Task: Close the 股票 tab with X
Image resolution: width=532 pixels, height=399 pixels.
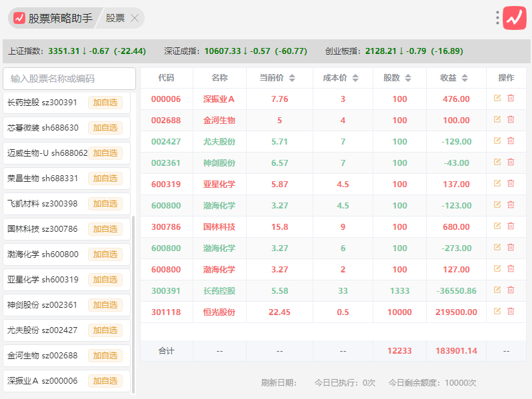Action: pyautogui.click(x=135, y=18)
